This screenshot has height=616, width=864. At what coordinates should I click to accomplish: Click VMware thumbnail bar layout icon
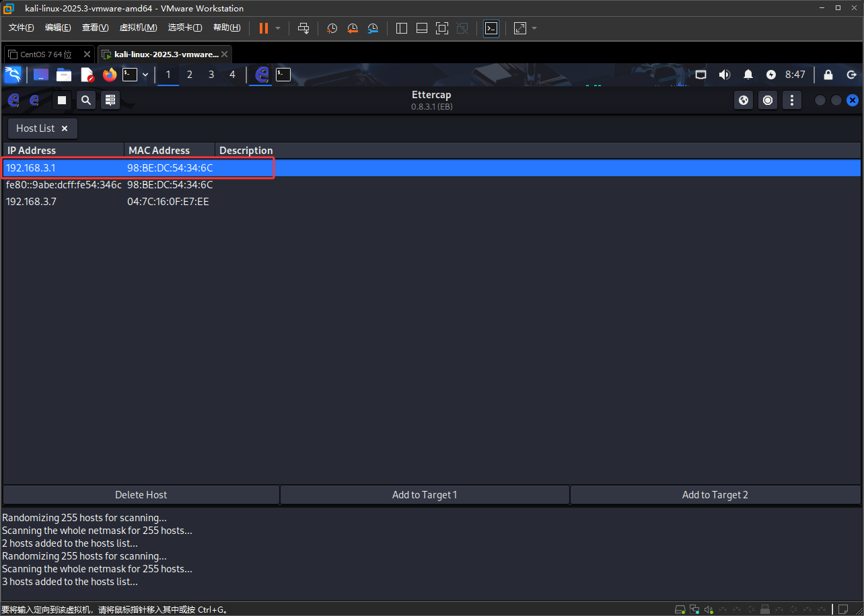click(422, 28)
